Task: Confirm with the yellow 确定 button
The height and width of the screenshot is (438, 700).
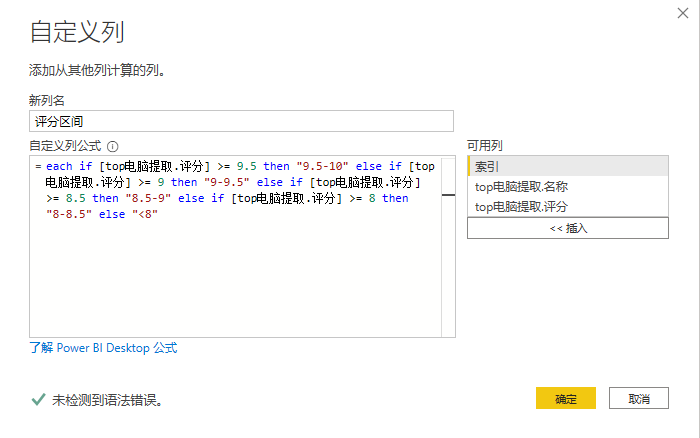Action: point(566,398)
